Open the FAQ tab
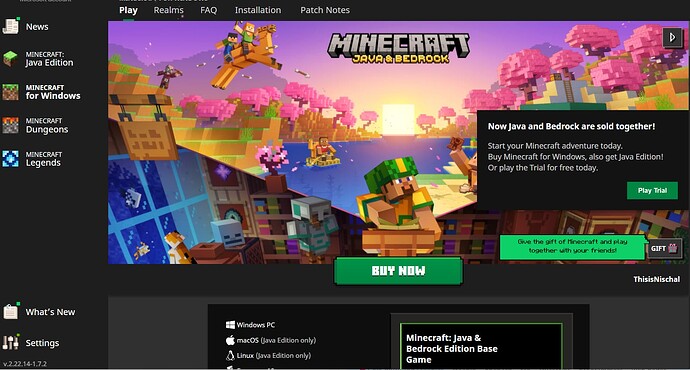 tap(209, 10)
